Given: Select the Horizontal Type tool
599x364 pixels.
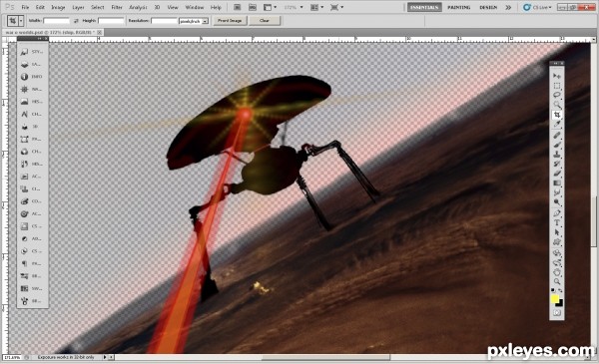Looking at the screenshot, I should point(557,222).
